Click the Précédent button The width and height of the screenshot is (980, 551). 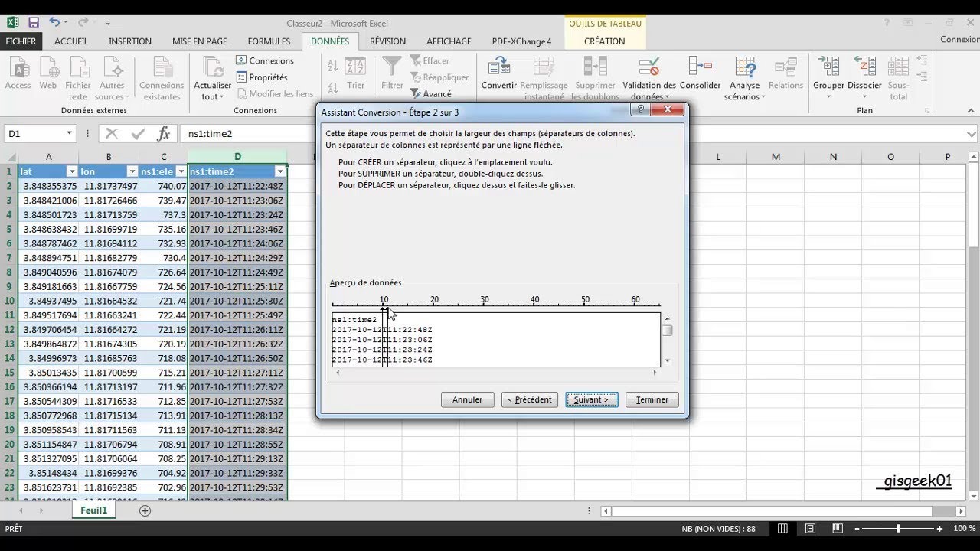coord(530,399)
